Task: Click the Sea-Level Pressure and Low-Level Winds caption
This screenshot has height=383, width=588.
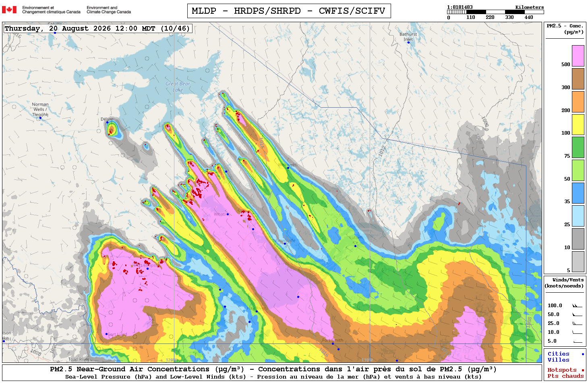Action: [273, 377]
